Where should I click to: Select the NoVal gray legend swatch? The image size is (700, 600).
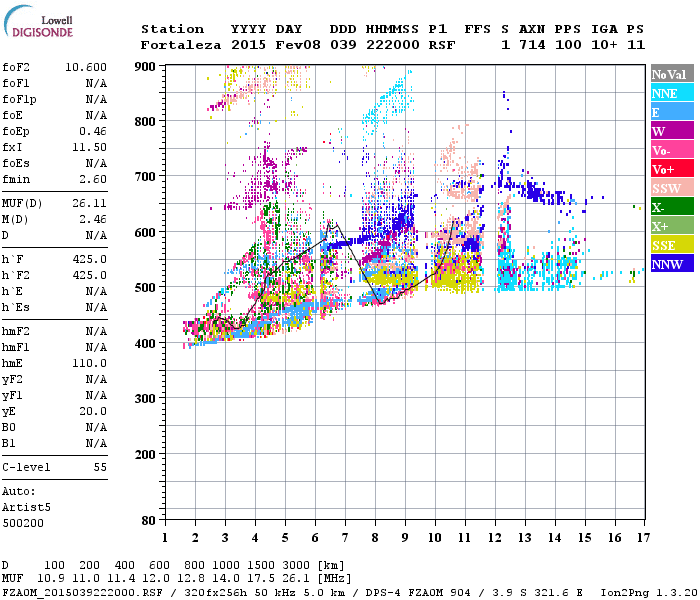[x=672, y=74]
